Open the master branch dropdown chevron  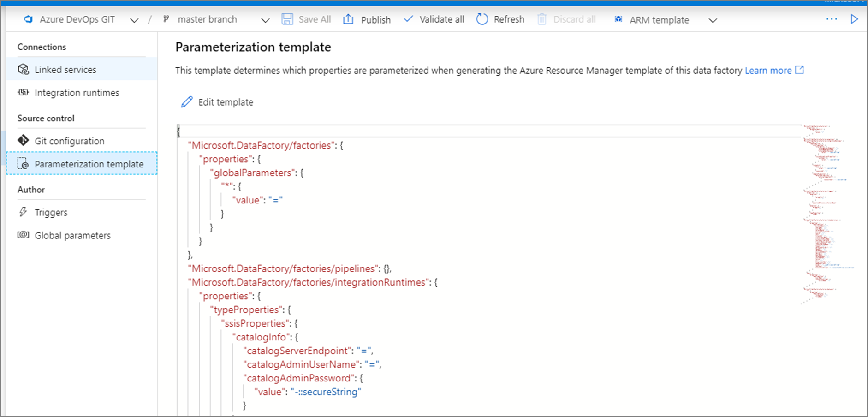pos(265,20)
